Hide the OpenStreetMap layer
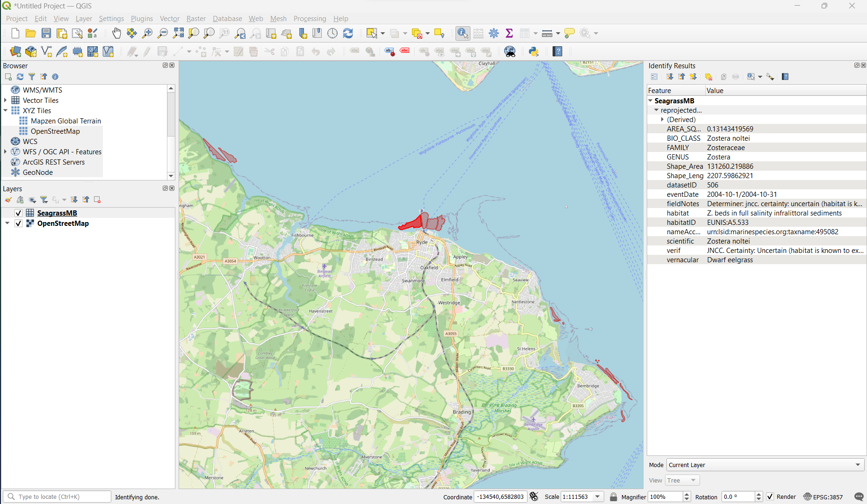Image resolution: width=867 pixels, height=504 pixels. click(18, 223)
